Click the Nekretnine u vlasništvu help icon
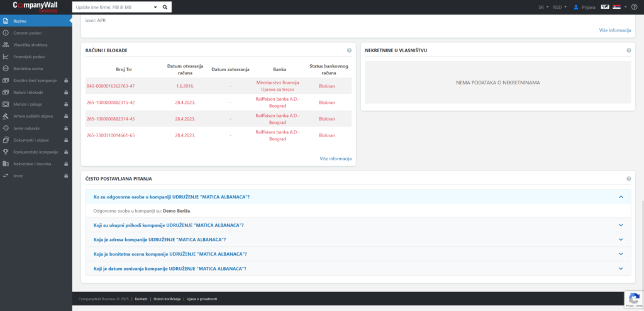The height and width of the screenshot is (311, 644). pos(628,50)
